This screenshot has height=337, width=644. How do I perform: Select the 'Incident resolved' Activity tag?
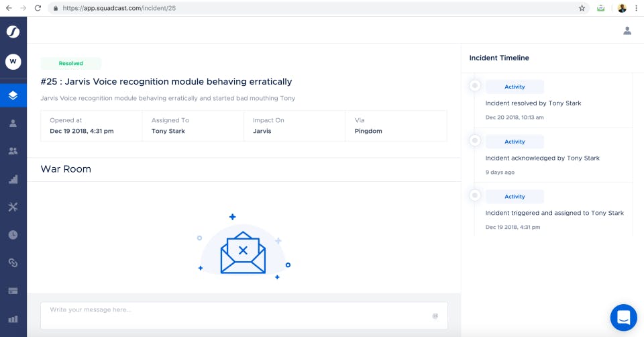515,87
